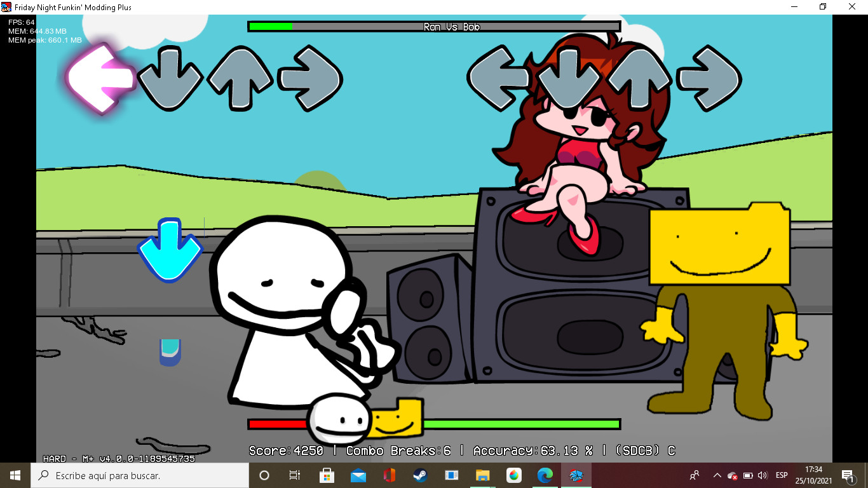Click the green part of health bar
This screenshot has width=868, height=488.
coord(521,424)
